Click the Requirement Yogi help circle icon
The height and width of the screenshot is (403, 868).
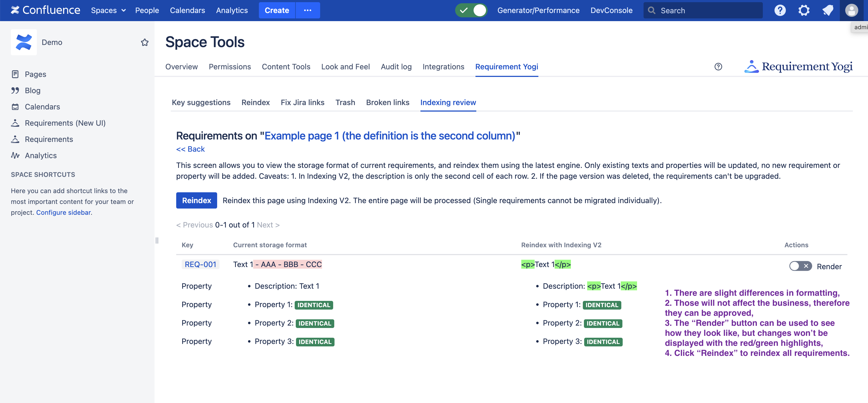pos(718,67)
